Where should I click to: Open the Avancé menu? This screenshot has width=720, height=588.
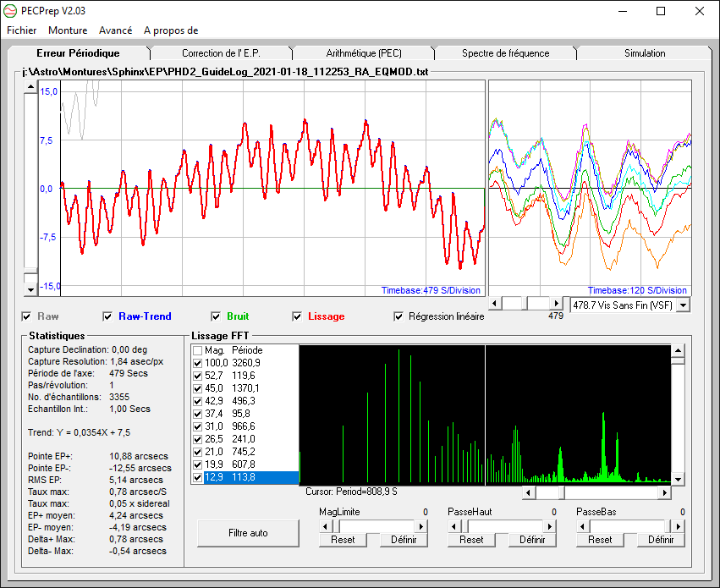tap(115, 30)
